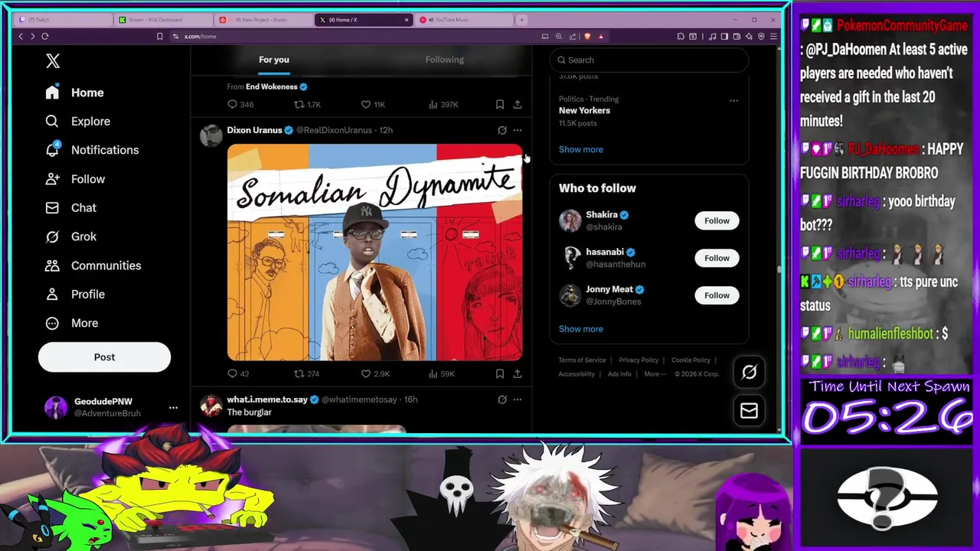Open a new browser tab

tap(521, 19)
